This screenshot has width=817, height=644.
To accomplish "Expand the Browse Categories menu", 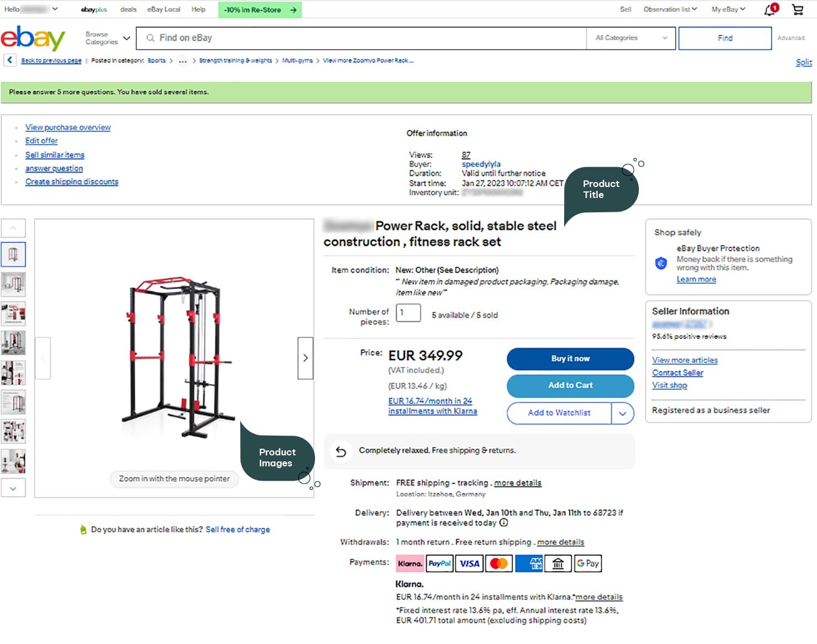I will pos(108,38).
